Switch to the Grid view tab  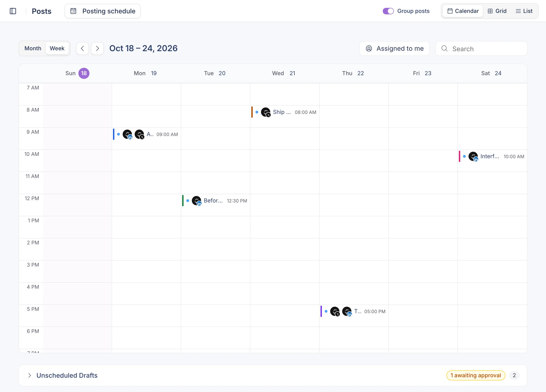(x=497, y=11)
